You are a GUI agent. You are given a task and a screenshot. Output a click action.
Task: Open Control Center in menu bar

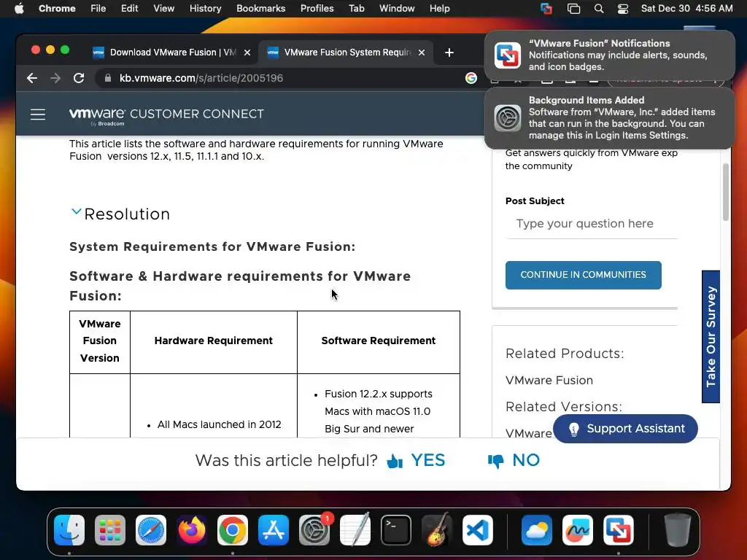point(623,8)
